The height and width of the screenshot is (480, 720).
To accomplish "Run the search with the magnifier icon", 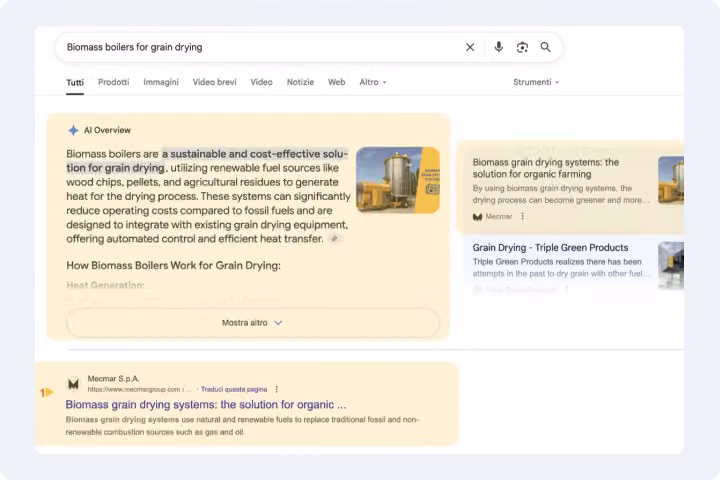I will (546, 47).
